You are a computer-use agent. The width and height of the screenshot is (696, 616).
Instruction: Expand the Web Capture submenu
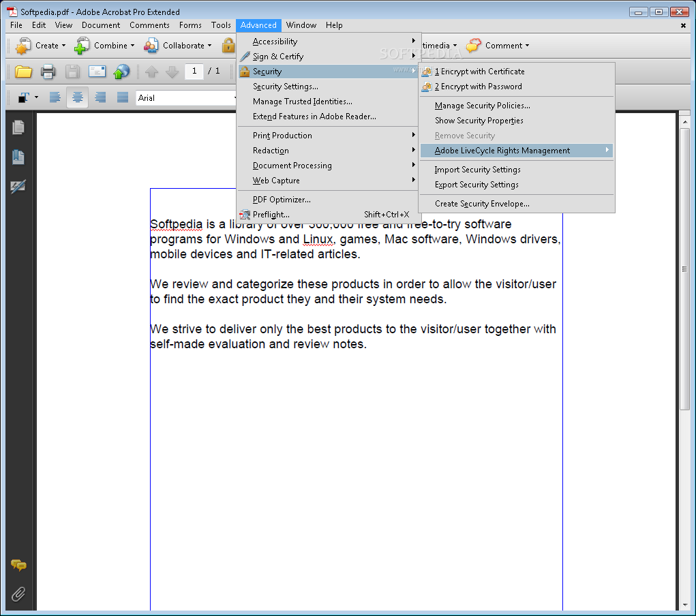(x=329, y=181)
